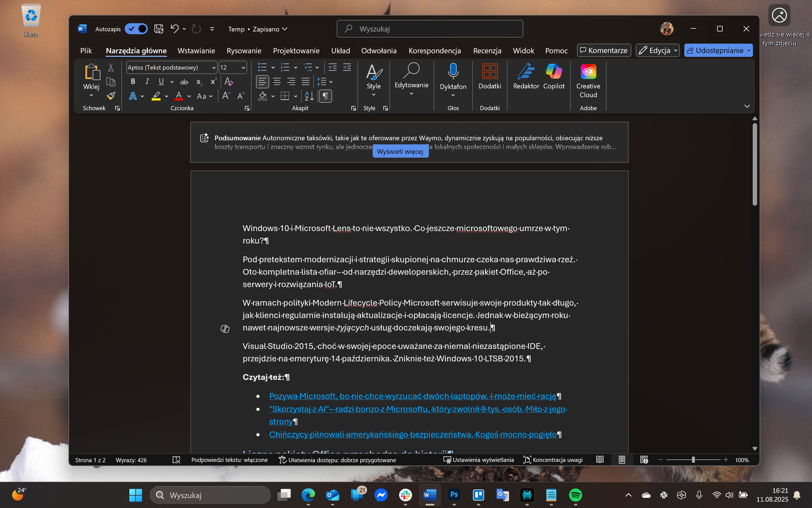The image size is (812, 508).
Task: Switch to web layout view icon
Action: pyautogui.click(x=644, y=460)
